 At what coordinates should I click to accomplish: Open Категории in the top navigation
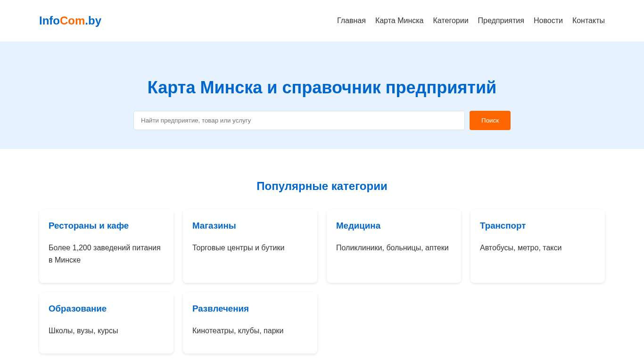(x=451, y=21)
